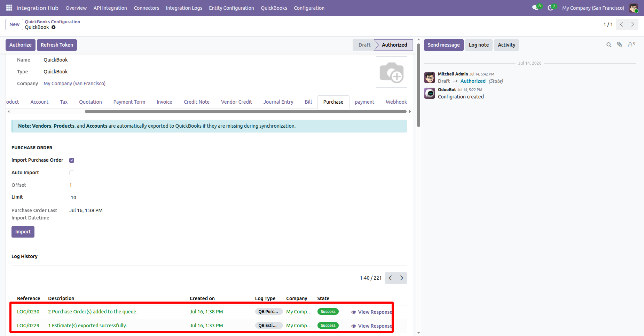Show followers icon in chatter
644x336 pixels.
(x=631, y=45)
